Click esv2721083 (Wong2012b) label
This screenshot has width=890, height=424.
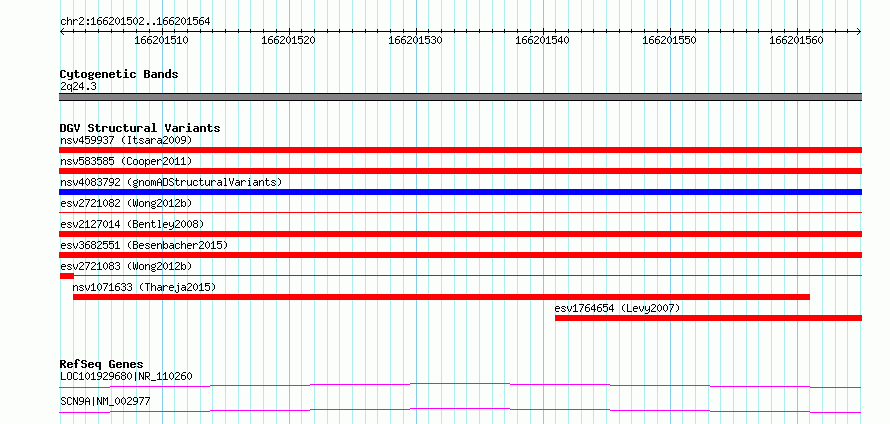(126, 266)
